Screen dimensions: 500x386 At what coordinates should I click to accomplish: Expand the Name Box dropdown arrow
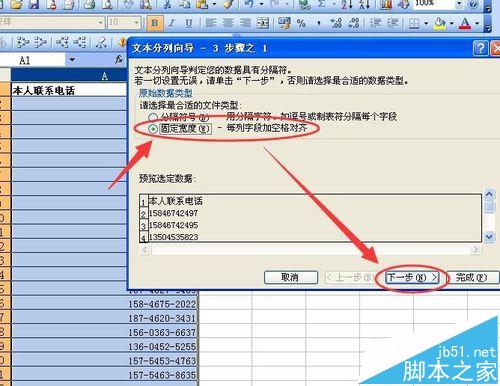72,60
